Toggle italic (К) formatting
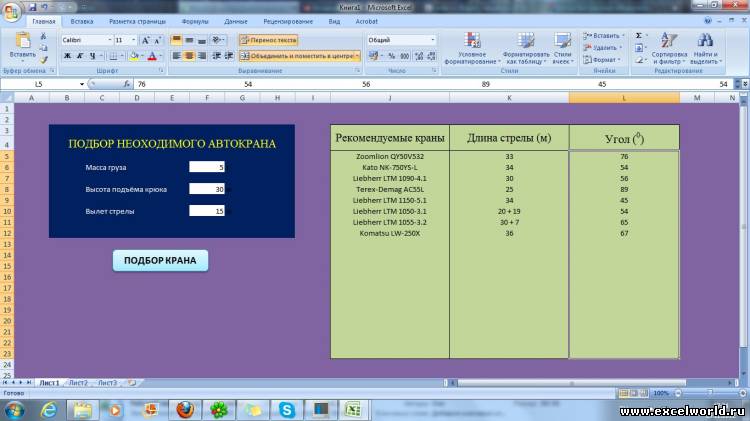The height and width of the screenshot is (421, 750). point(80,56)
